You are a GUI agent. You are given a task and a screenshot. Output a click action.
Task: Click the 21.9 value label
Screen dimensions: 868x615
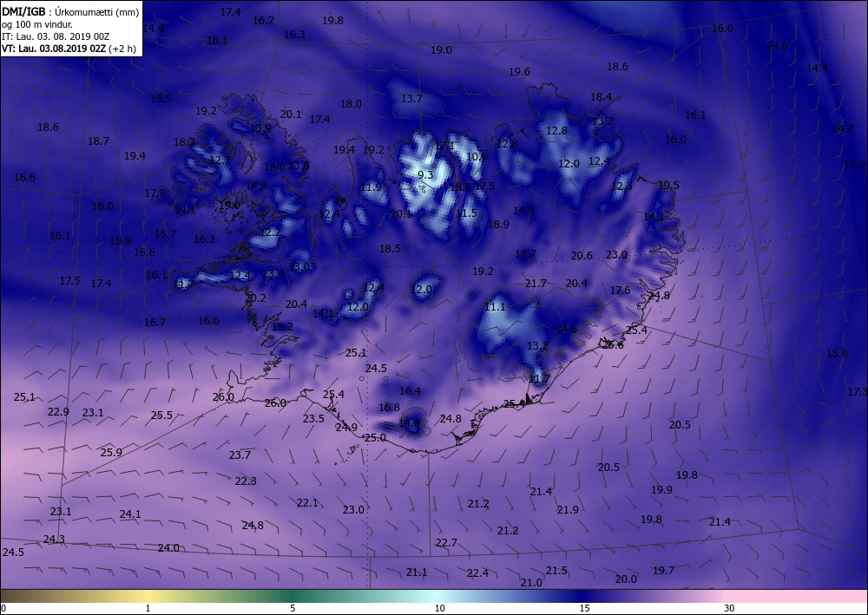[x=568, y=510]
